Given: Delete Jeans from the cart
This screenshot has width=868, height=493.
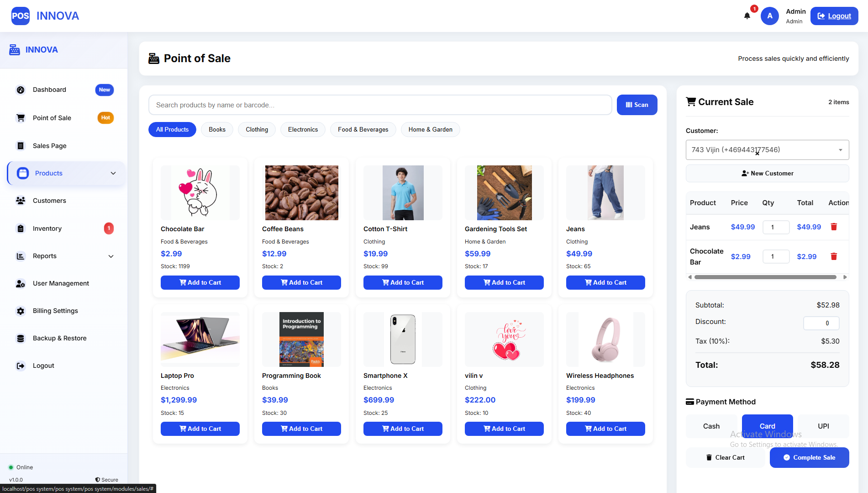Looking at the screenshot, I should point(834,227).
